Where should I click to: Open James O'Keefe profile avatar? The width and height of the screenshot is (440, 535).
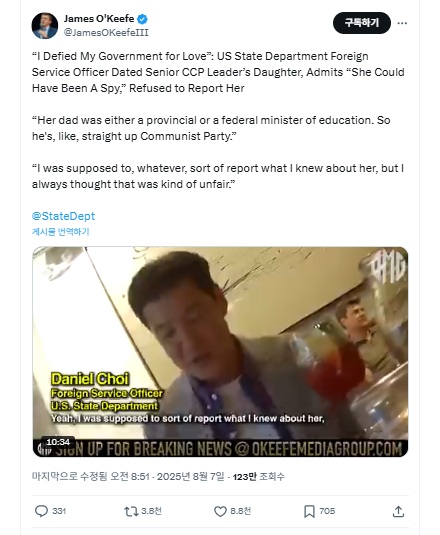(x=45, y=26)
